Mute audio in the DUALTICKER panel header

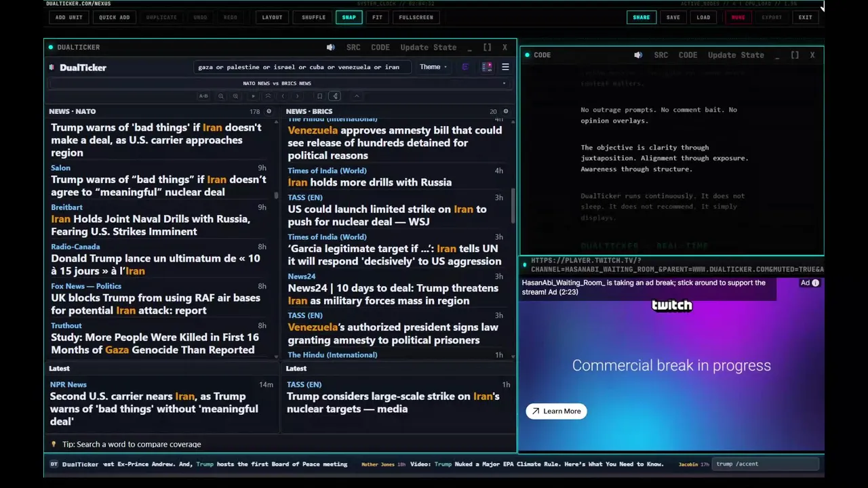point(330,47)
